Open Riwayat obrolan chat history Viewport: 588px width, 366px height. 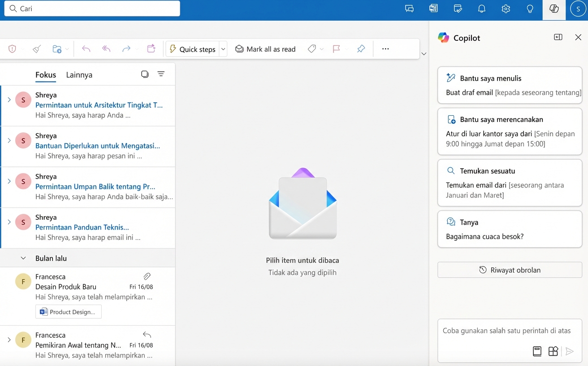[x=510, y=270]
